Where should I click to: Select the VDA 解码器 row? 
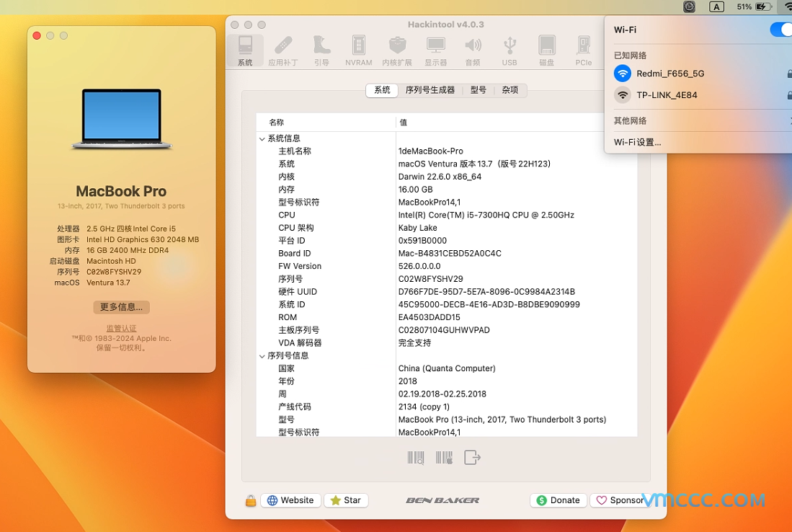[x=447, y=342]
